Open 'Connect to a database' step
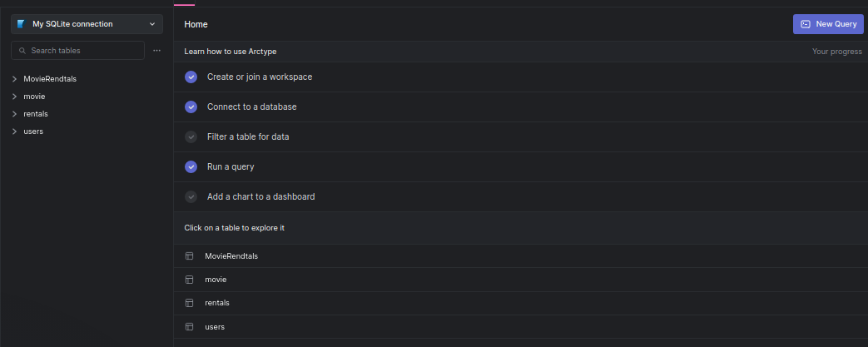 [x=251, y=107]
